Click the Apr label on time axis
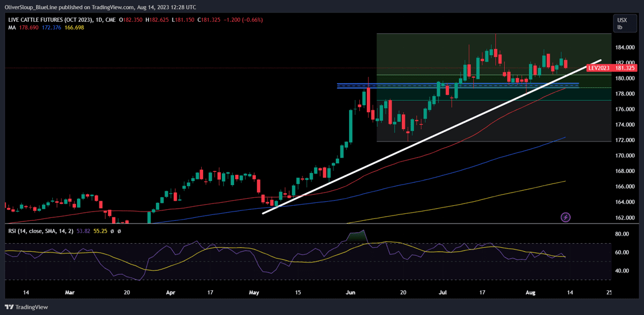The width and height of the screenshot is (644, 315). point(170,293)
